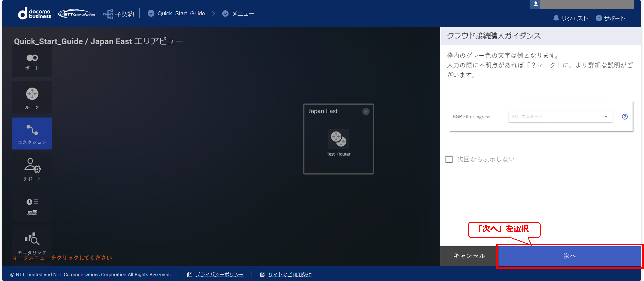The width and height of the screenshot is (644, 281).
Task: Click the 次へ button
Action: coord(569,256)
